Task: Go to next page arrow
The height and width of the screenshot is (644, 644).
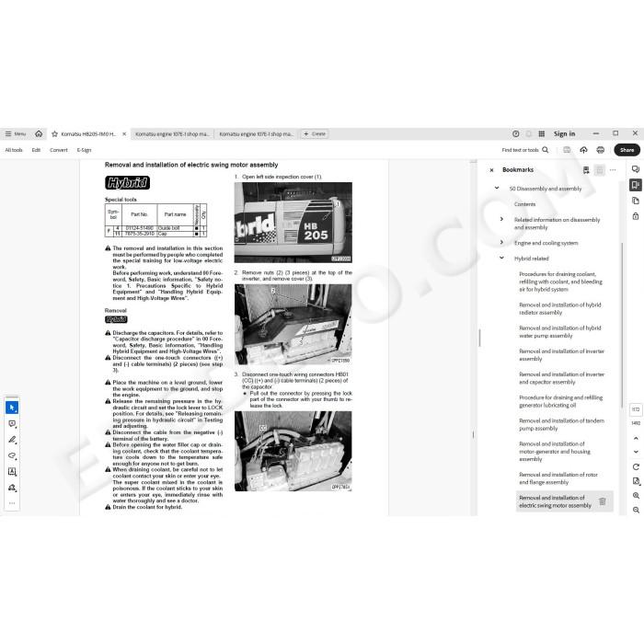Action: [x=636, y=452]
